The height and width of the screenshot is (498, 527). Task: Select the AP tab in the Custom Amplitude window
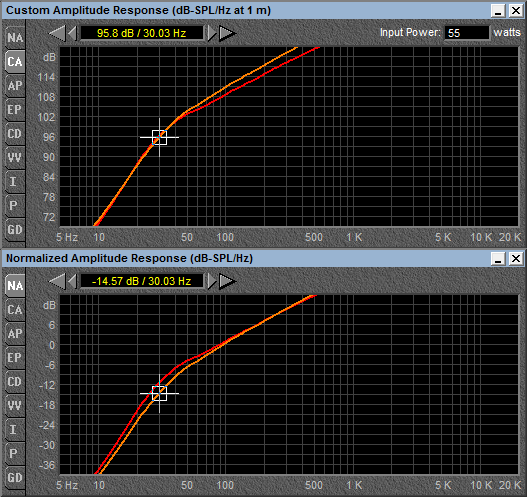[15, 86]
